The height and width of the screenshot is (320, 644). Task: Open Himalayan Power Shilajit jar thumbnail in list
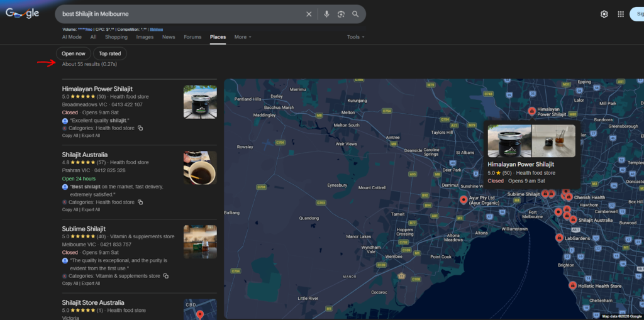coord(200,102)
